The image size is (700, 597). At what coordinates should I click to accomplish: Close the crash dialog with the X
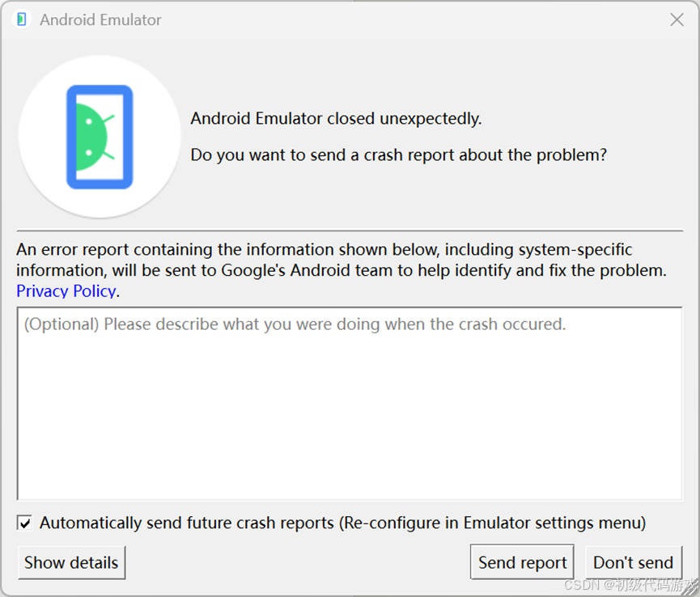pos(677,19)
